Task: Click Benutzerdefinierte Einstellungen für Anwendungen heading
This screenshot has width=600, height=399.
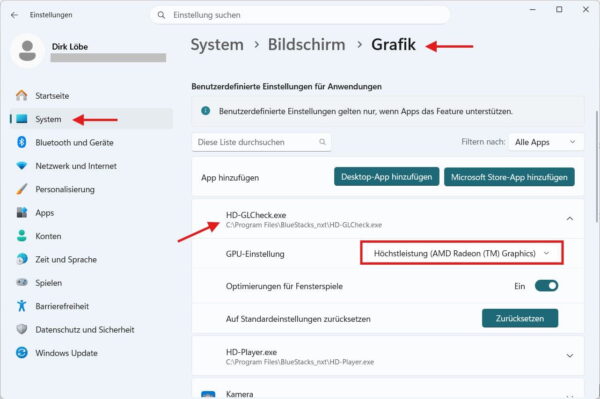Action: (x=286, y=86)
